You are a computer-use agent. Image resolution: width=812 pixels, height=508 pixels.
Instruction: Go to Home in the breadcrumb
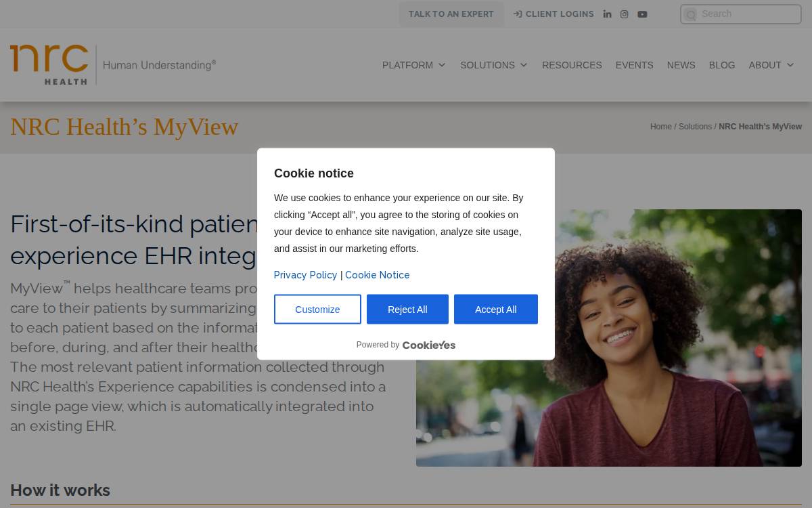click(x=661, y=127)
